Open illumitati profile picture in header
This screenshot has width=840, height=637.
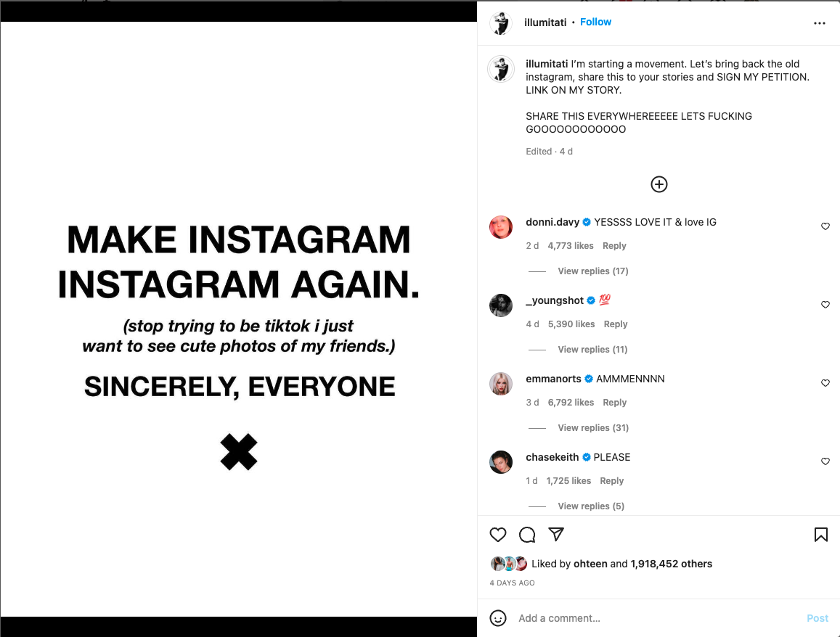pyautogui.click(x=501, y=23)
